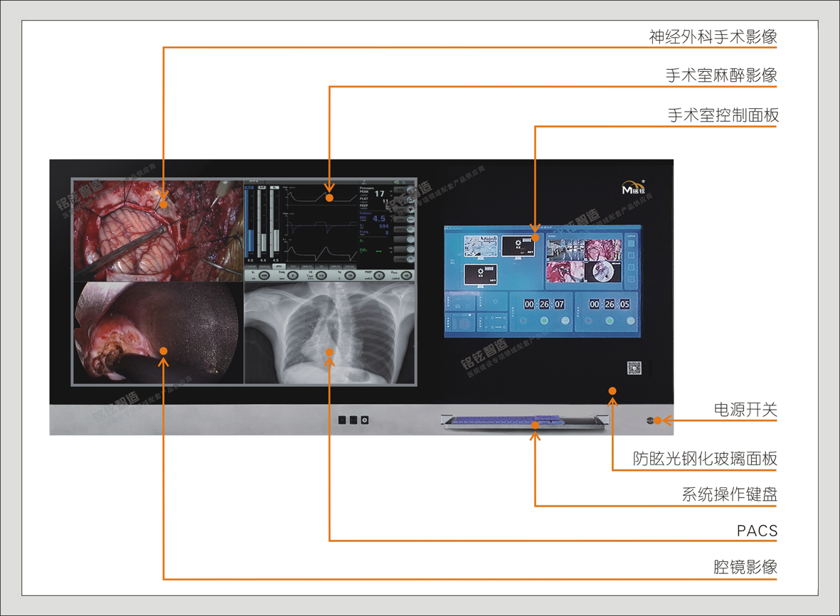Screen dimensions: 840x616
Task: Click the Freq. setting knob on ventilator
Action: [x=292, y=275]
